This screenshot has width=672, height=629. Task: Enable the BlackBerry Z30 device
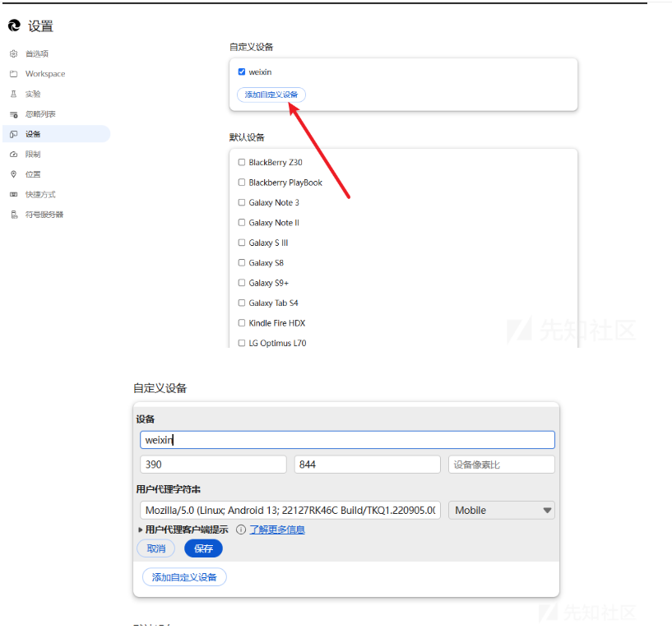(242, 162)
